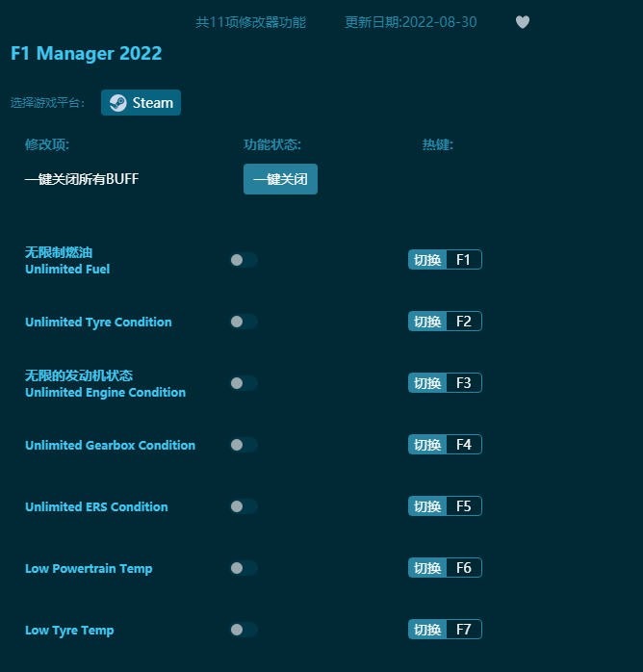Click the Unlimited Fuel label

click(67, 270)
